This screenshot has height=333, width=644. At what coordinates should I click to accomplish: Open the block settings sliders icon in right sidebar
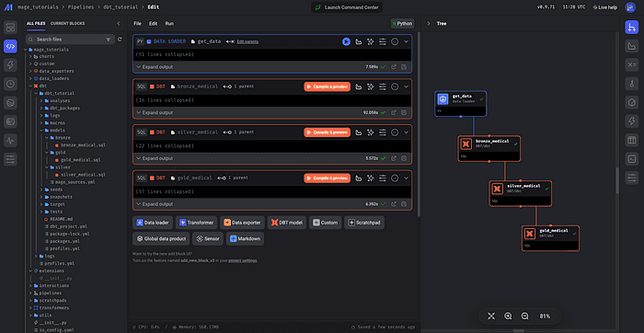631,178
